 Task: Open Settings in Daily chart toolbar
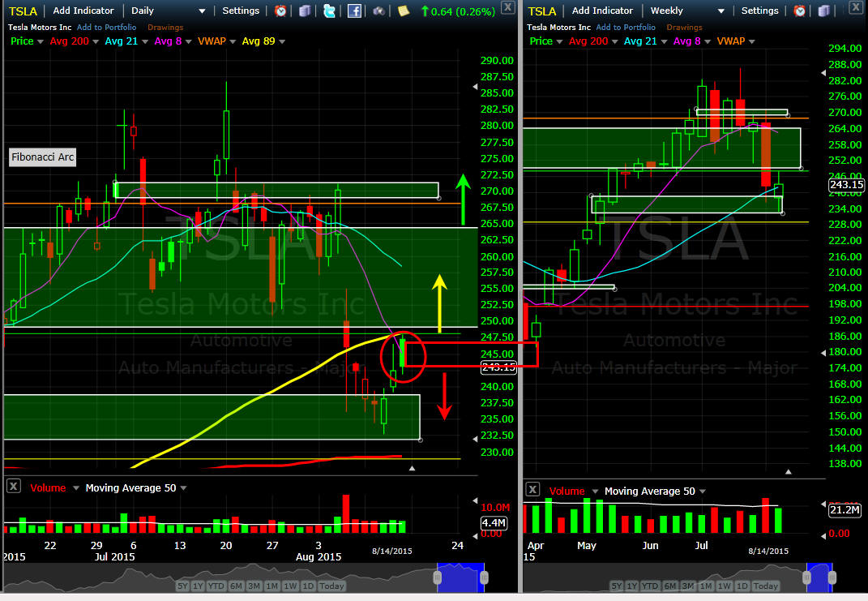click(x=241, y=11)
